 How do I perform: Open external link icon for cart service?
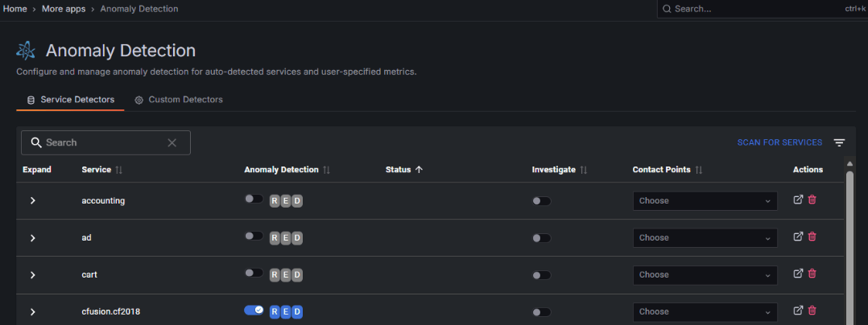[x=798, y=274]
